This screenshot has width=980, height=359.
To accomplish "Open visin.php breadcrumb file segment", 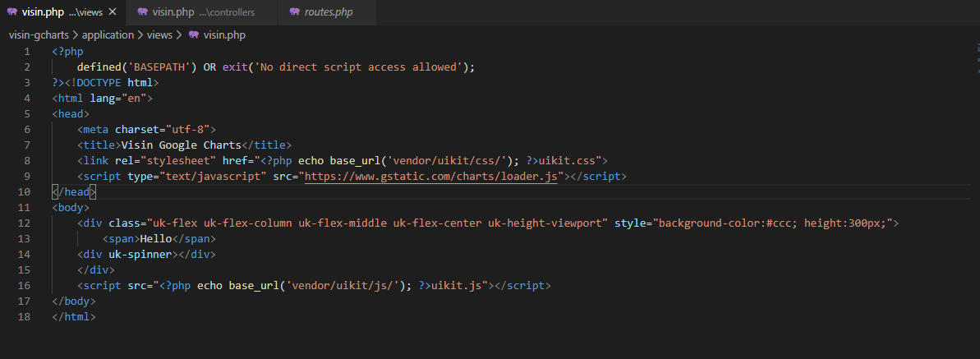I will point(224,35).
